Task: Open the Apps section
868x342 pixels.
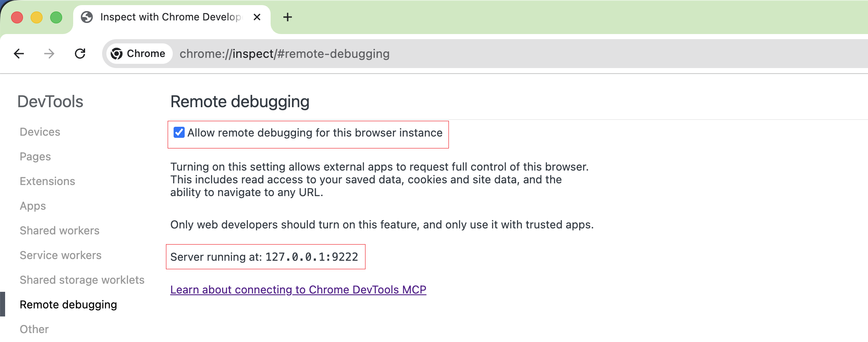Action: pos(33,206)
